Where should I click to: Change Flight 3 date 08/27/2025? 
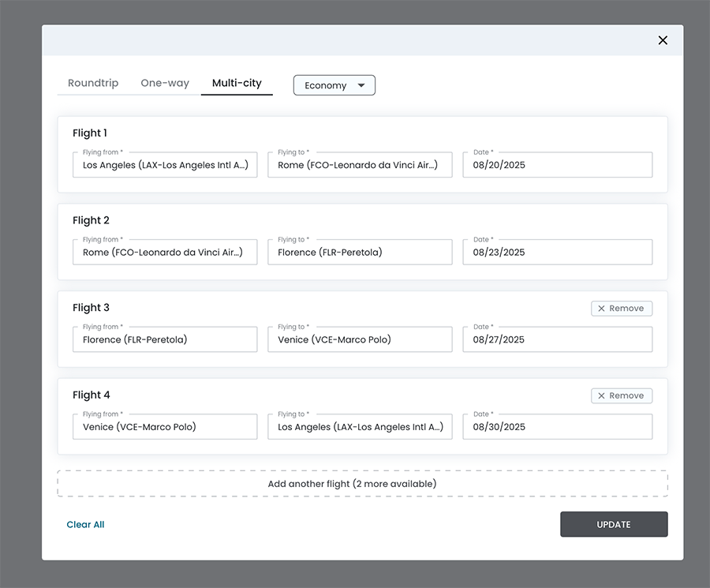pyautogui.click(x=557, y=339)
